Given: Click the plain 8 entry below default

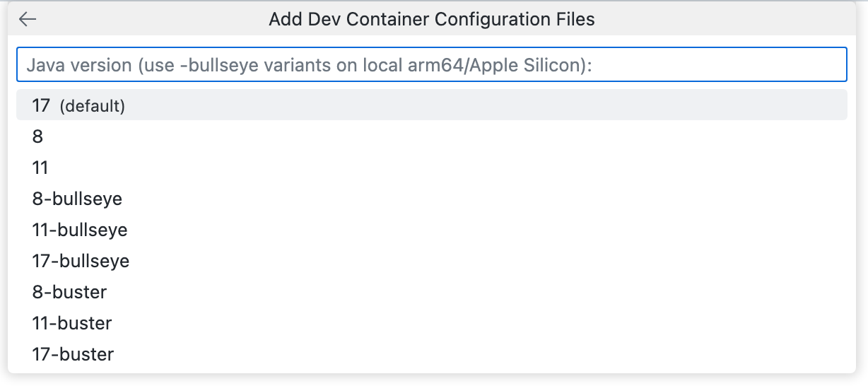Looking at the screenshot, I should [x=38, y=136].
